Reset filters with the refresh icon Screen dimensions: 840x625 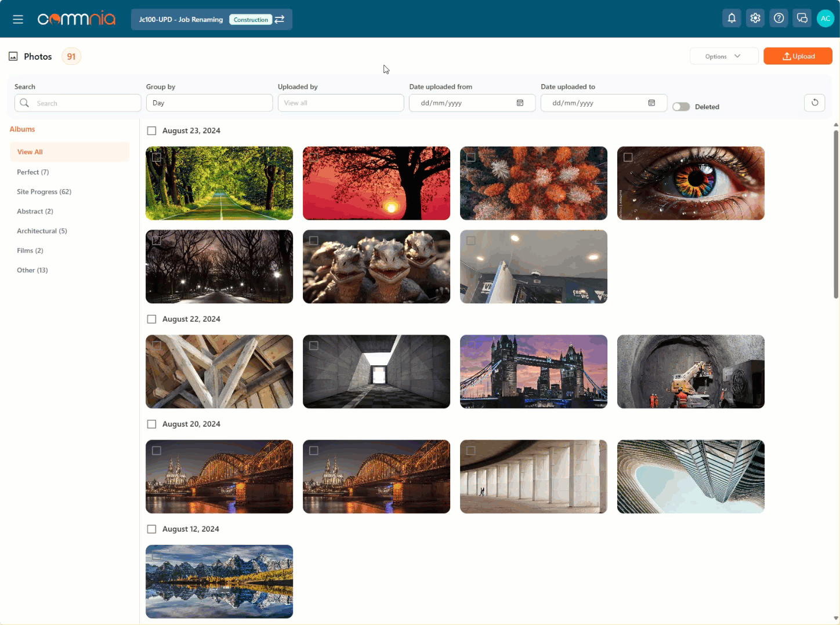click(x=814, y=103)
